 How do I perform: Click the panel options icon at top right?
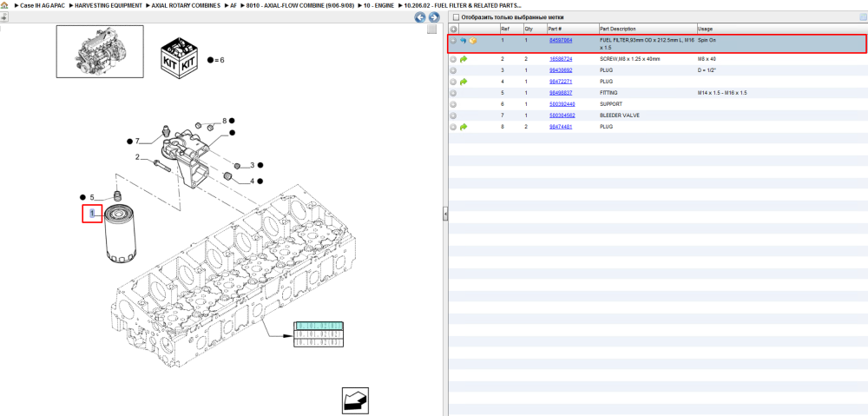point(863,17)
